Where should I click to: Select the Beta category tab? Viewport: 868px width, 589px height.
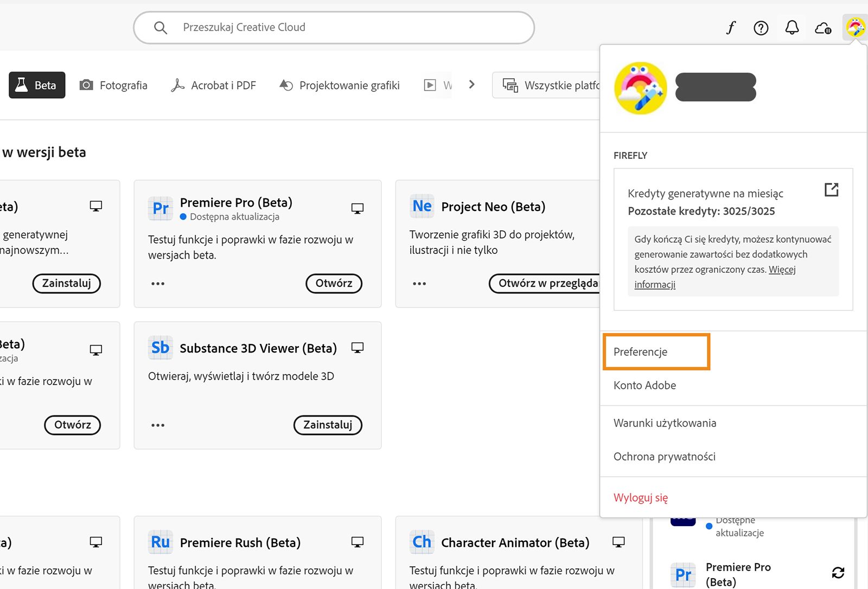[37, 85]
